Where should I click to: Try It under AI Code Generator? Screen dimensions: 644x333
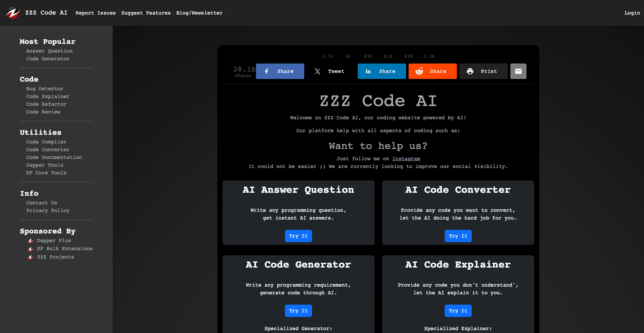(x=298, y=311)
